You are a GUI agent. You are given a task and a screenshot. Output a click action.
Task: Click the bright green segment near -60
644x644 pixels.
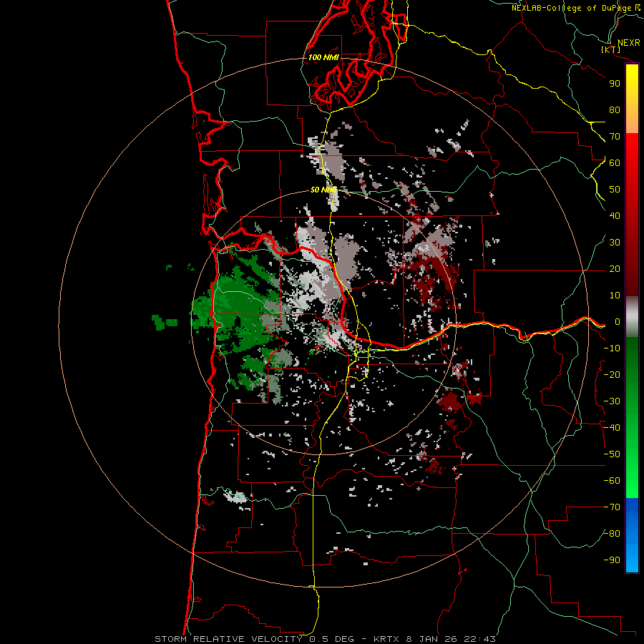click(632, 484)
